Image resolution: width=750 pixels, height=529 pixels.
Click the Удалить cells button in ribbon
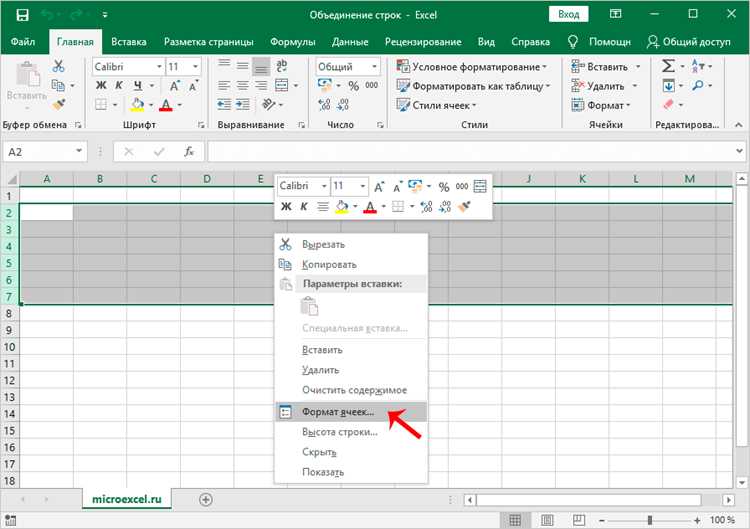click(x=598, y=86)
